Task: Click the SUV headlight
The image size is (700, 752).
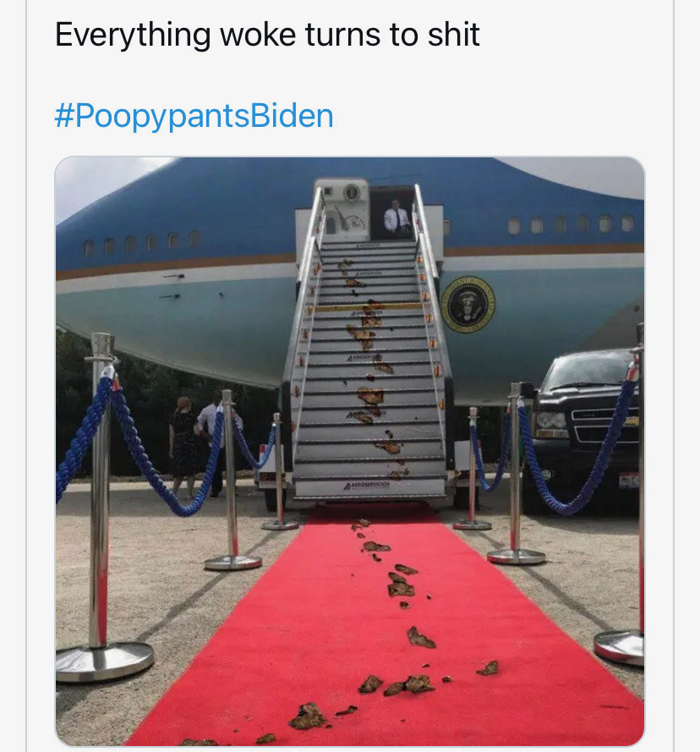Action: pos(551,420)
